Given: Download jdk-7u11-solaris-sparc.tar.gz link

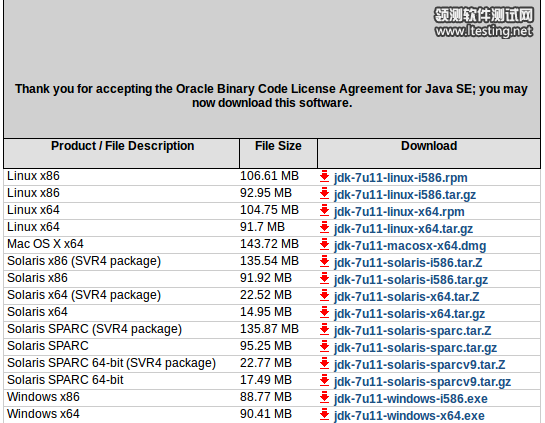Looking at the screenshot, I should [x=416, y=348].
